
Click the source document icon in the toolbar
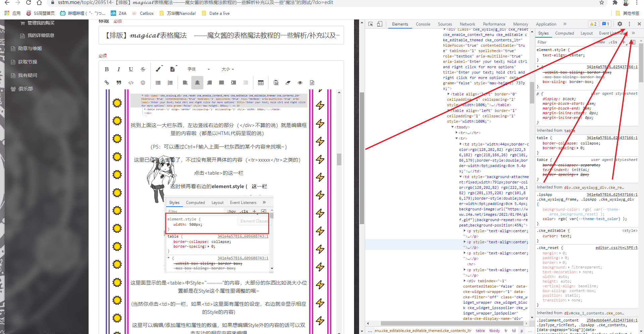(312, 83)
